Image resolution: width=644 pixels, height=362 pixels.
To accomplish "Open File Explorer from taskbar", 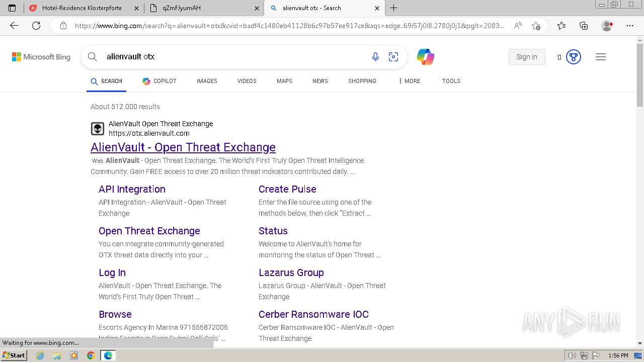I will 57,355.
